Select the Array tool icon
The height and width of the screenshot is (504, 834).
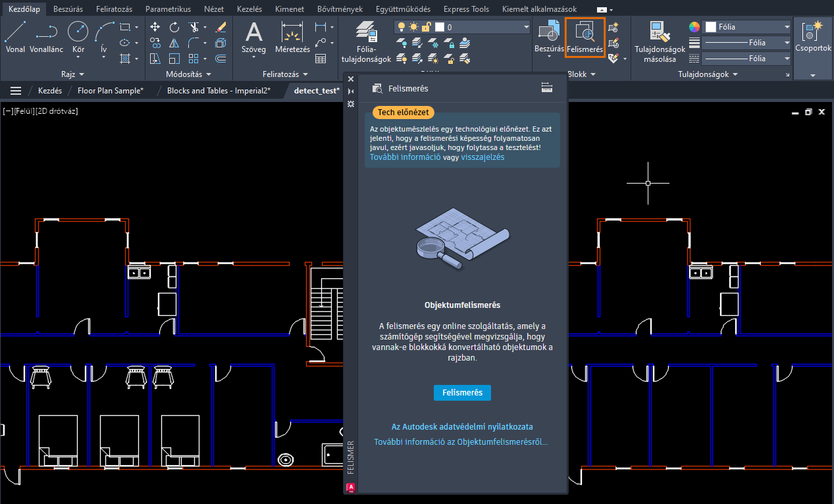(194, 59)
